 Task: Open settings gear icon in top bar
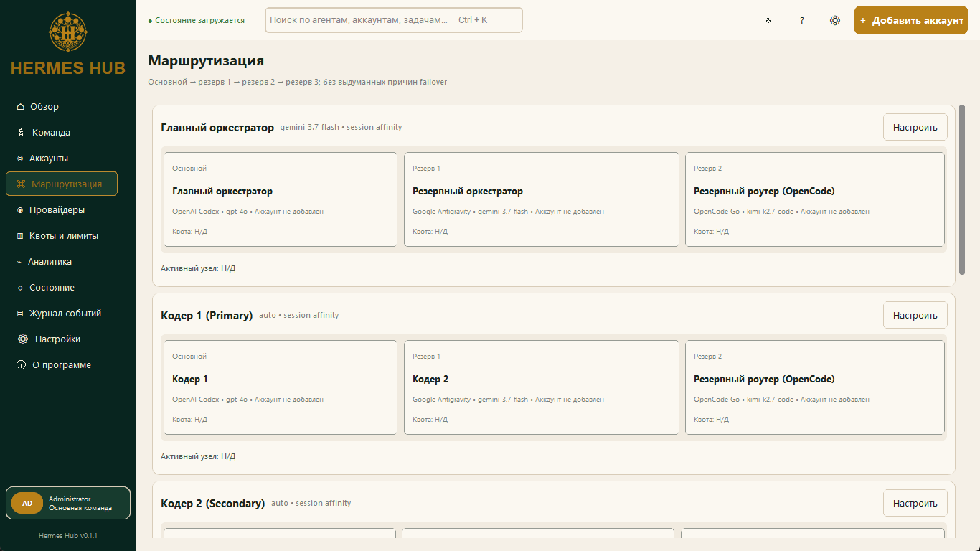(x=835, y=20)
